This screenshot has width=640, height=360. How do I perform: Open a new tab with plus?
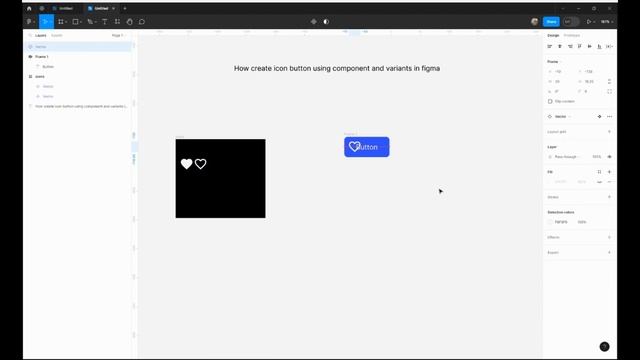[125, 8]
